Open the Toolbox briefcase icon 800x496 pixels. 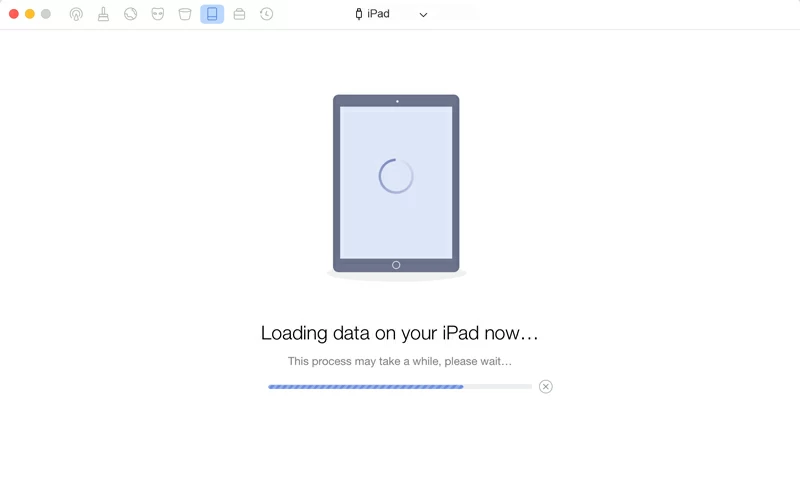click(239, 14)
